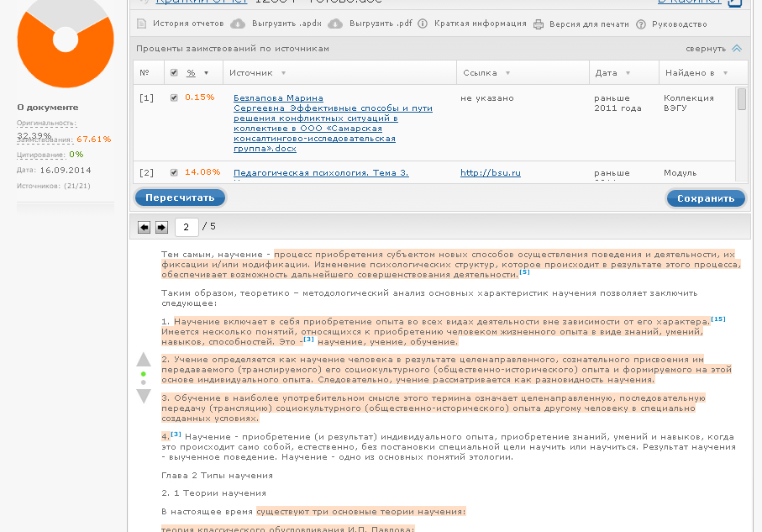This screenshot has height=532, width=762.
Task: Open the Источник column filter dropdown
Action: click(x=283, y=73)
